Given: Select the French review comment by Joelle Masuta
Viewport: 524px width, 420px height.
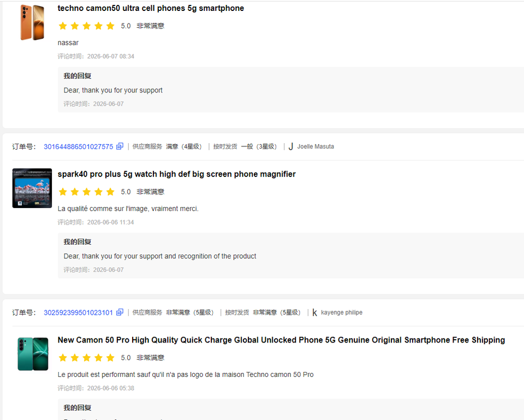Looking at the screenshot, I should click(128, 209).
